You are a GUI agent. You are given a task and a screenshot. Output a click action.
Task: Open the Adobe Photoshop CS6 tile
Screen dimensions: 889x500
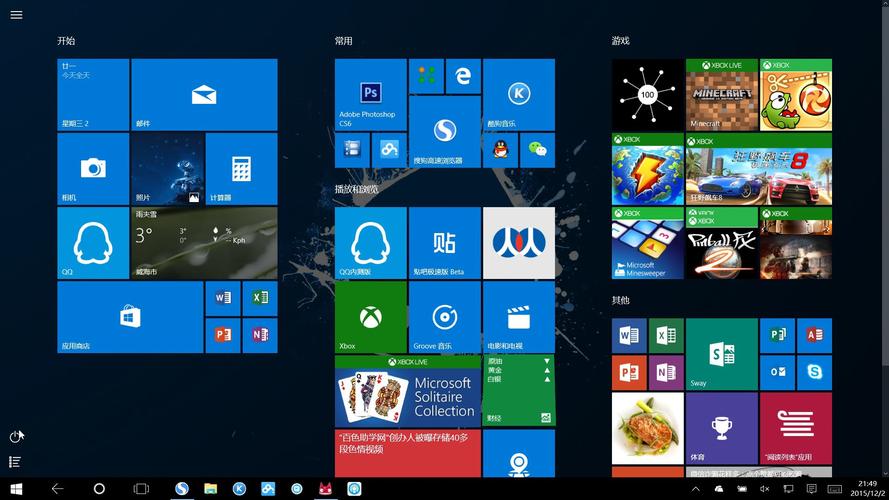pyautogui.click(x=370, y=94)
